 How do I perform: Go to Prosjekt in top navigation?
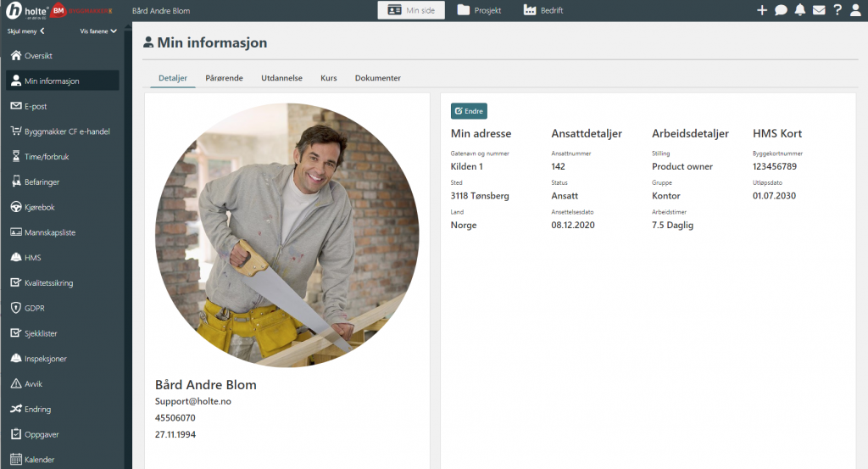click(x=479, y=10)
